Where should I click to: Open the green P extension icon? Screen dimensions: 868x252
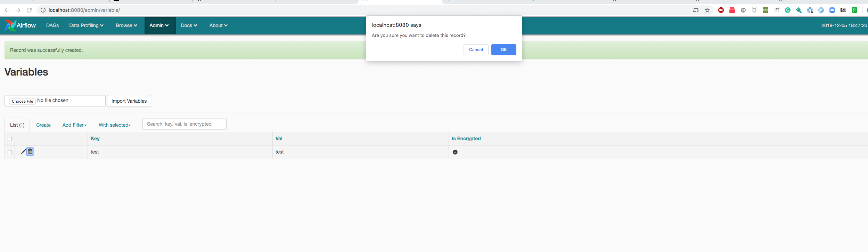click(854, 10)
